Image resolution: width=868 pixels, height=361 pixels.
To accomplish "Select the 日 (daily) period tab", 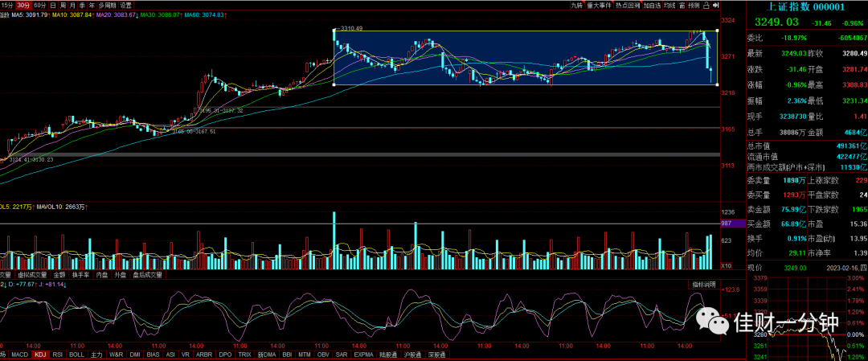I will click(53, 6).
